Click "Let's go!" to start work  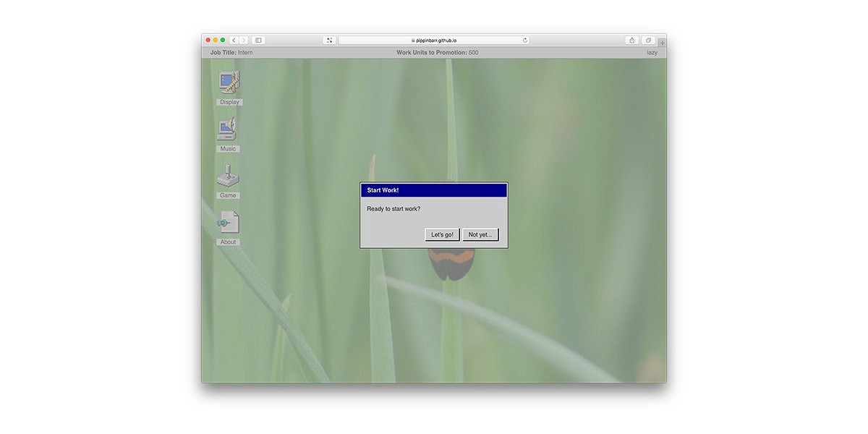[x=442, y=234]
